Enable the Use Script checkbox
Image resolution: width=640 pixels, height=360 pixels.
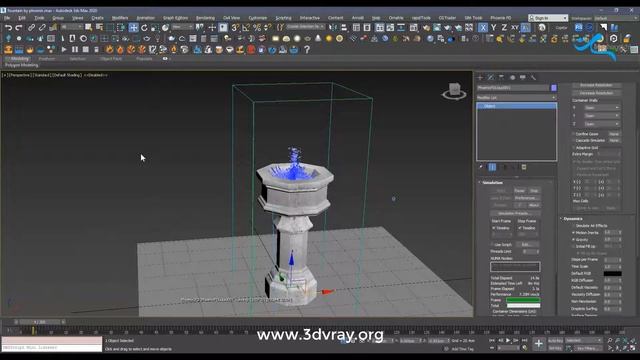click(x=493, y=244)
